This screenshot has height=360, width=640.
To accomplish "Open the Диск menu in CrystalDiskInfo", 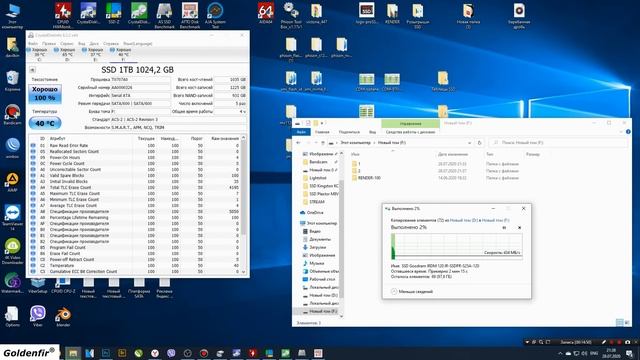I will [94, 43].
